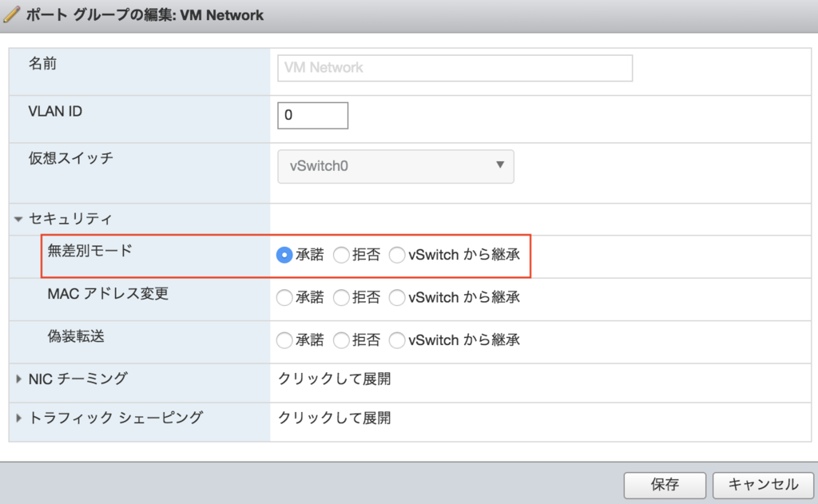Click the VLAN ID input field
Image resolution: width=818 pixels, height=504 pixels.
(x=312, y=115)
